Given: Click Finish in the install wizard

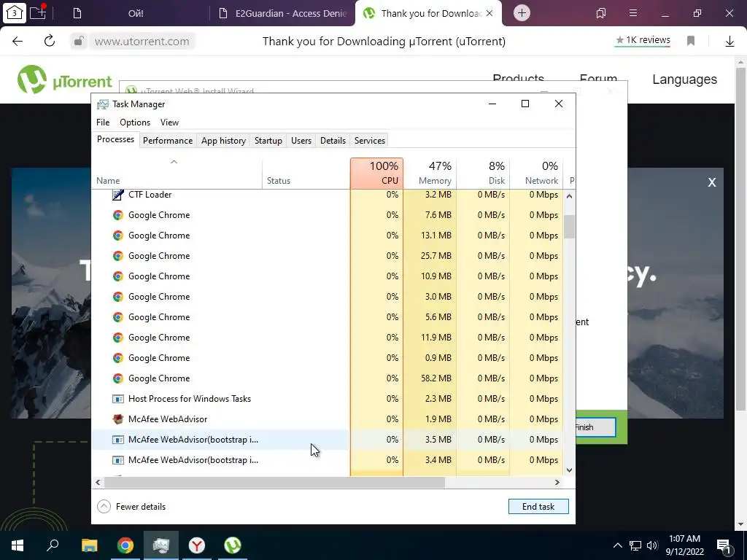Looking at the screenshot, I should tap(595, 427).
